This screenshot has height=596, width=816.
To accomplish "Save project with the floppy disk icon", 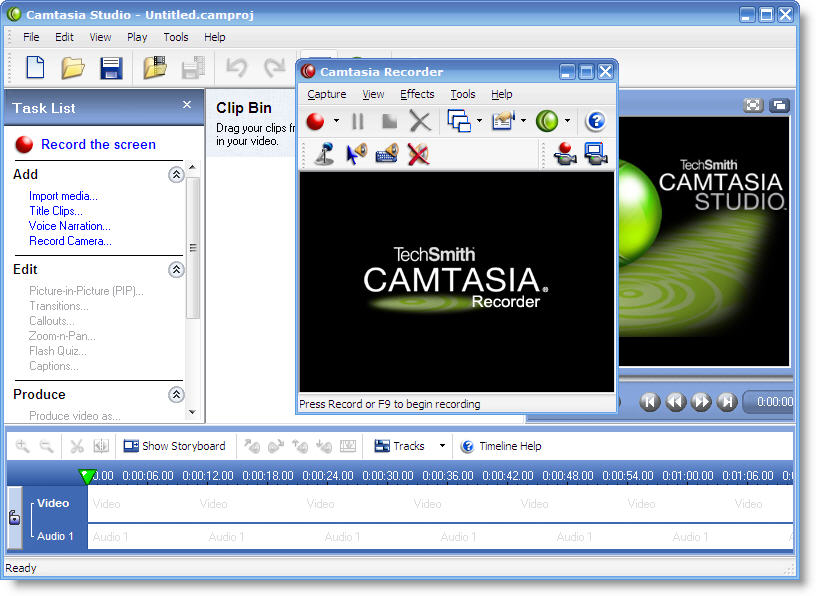I will [x=111, y=68].
